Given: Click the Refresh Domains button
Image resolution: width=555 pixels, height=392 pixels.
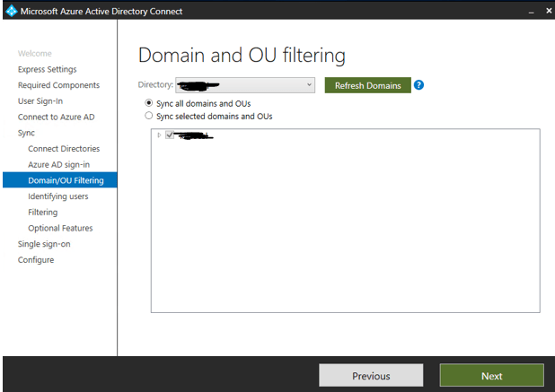Looking at the screenshot, I should click(367, 85).
